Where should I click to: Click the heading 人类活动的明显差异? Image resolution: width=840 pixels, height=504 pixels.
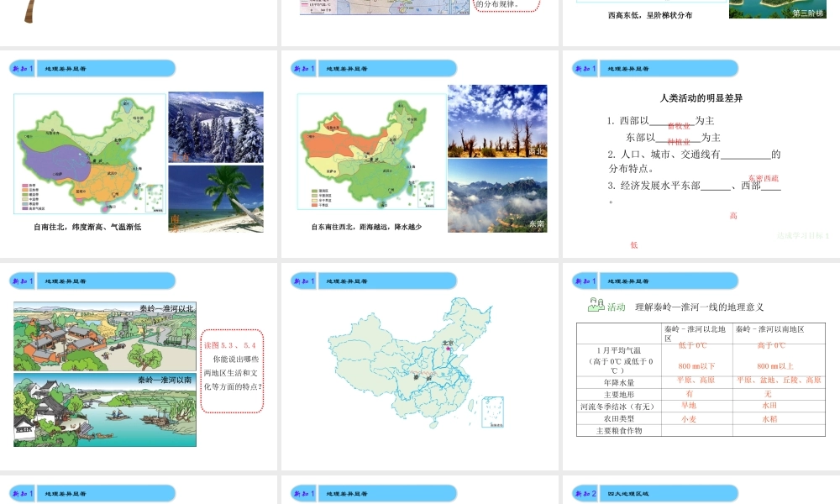pos(701,98)
